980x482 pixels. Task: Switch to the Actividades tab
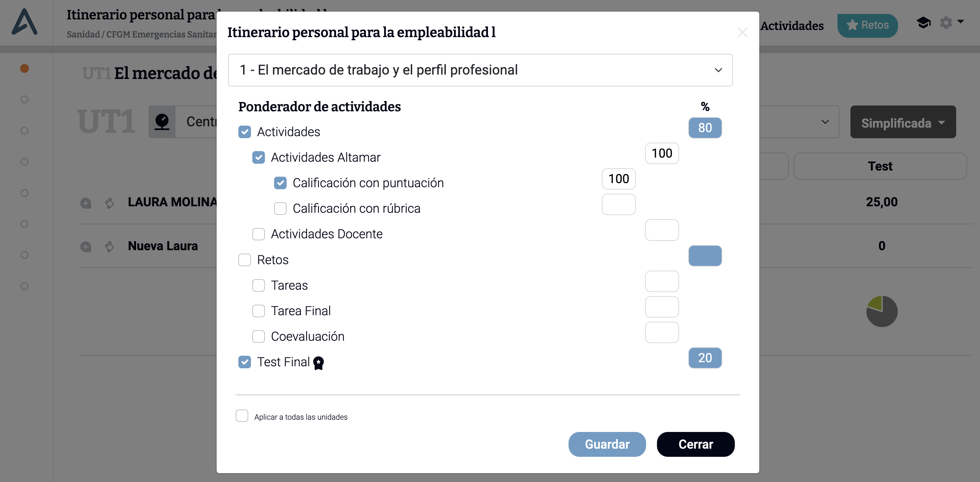[x=792, y=26]
